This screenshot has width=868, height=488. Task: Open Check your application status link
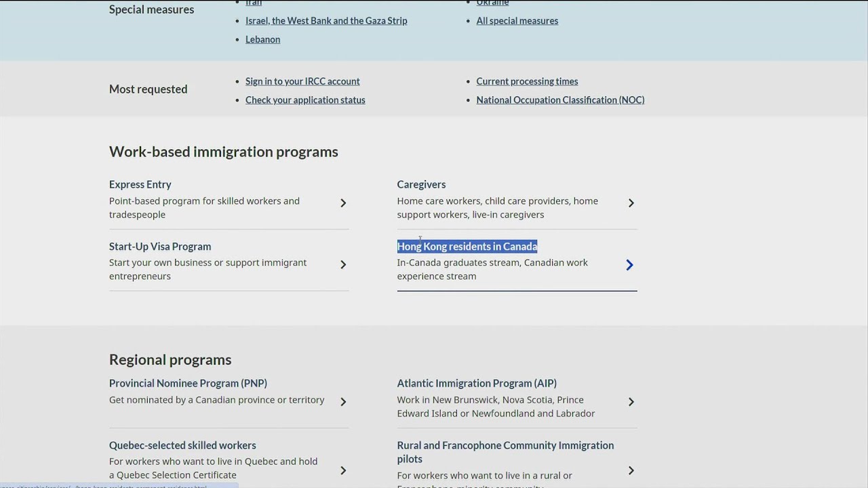click(x=305, y=100)
